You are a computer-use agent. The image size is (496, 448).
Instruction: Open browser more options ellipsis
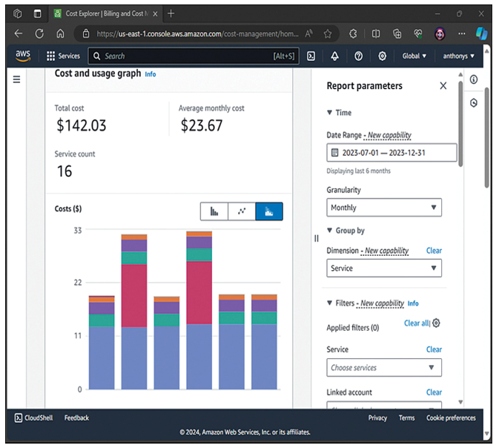(x=462, y=33)
